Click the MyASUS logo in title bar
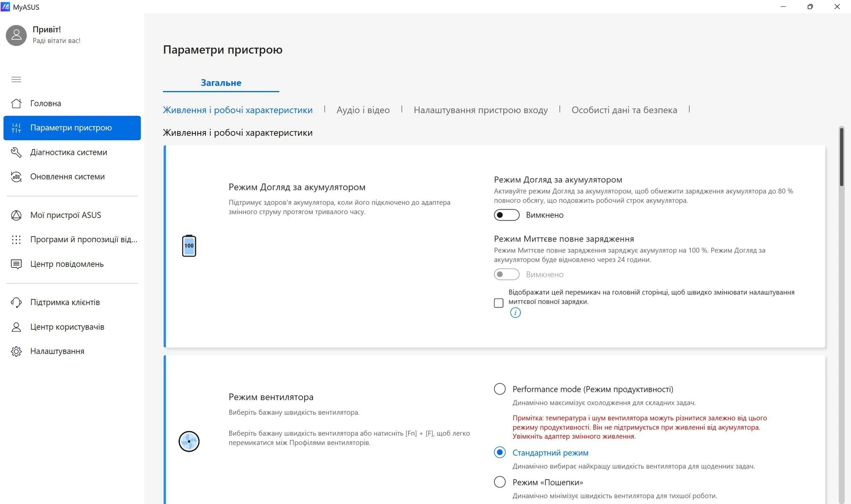 click(5, 7)
